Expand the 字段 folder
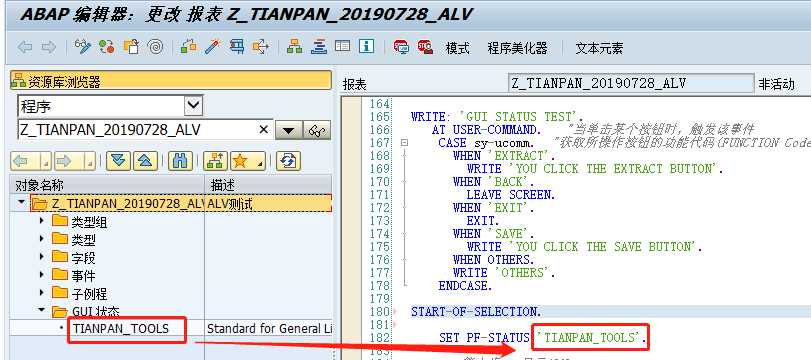 [x=42, y=257]
